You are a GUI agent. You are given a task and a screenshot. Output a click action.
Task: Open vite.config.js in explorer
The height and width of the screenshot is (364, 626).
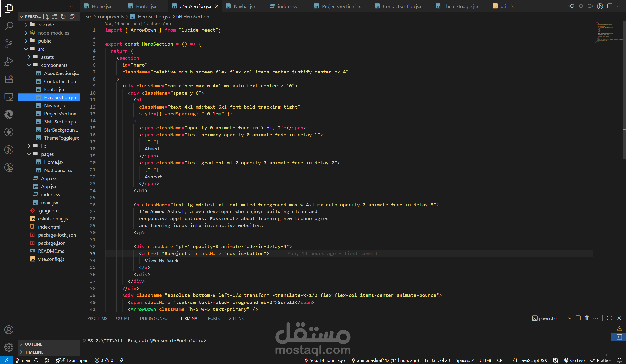click(49, 259)
